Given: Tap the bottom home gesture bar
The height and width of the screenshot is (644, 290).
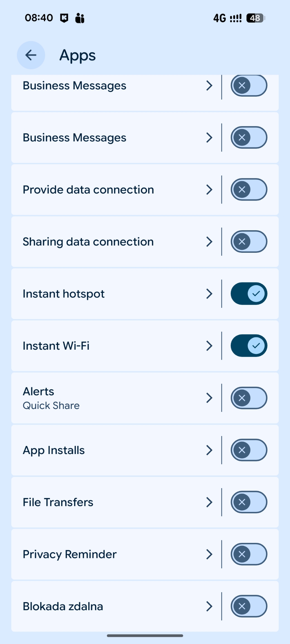Looking at the screenshot, I should (145, 636).
